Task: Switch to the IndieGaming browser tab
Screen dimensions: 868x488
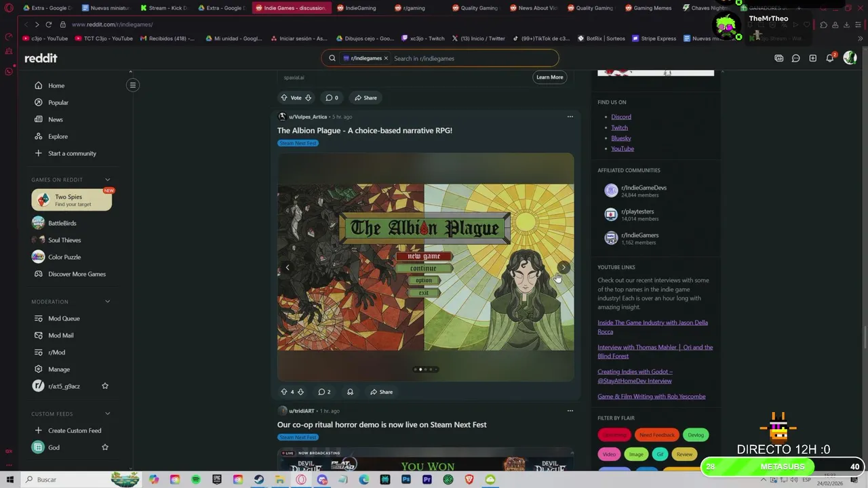Action: (361, 7)
